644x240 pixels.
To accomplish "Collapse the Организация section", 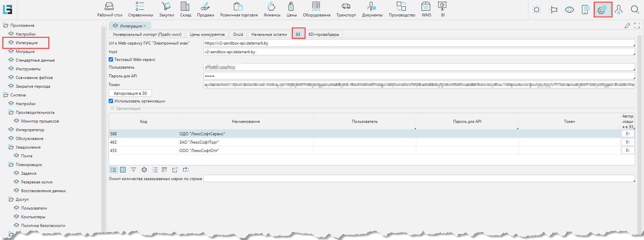I will click(113, 108).
